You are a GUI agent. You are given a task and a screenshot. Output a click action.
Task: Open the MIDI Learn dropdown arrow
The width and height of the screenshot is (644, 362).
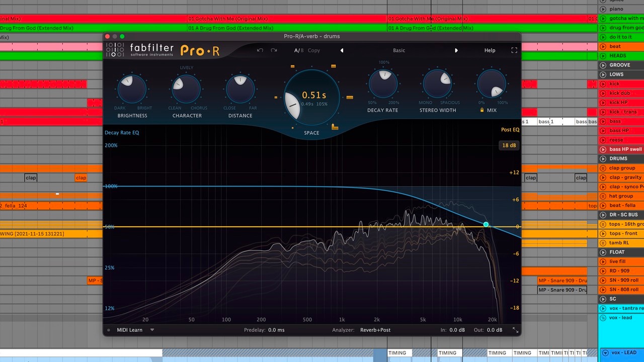coord(152,330)
